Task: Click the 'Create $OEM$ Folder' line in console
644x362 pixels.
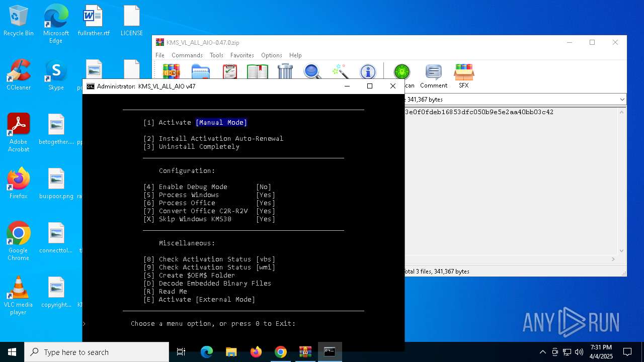Action: [189, 276]
